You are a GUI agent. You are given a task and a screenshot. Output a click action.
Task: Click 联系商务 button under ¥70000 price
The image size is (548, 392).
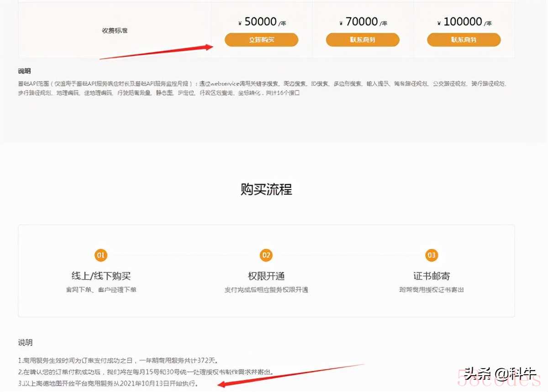(363, 40)
